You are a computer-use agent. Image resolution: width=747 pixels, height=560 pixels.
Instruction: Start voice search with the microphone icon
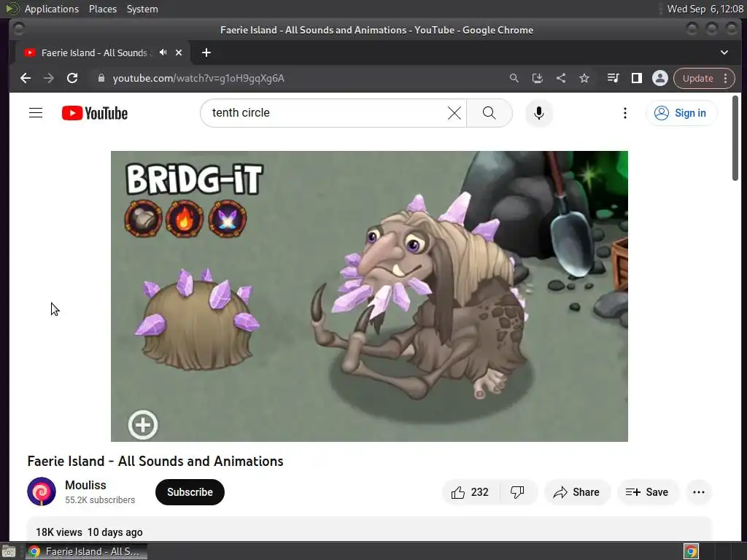pos(539,113)
